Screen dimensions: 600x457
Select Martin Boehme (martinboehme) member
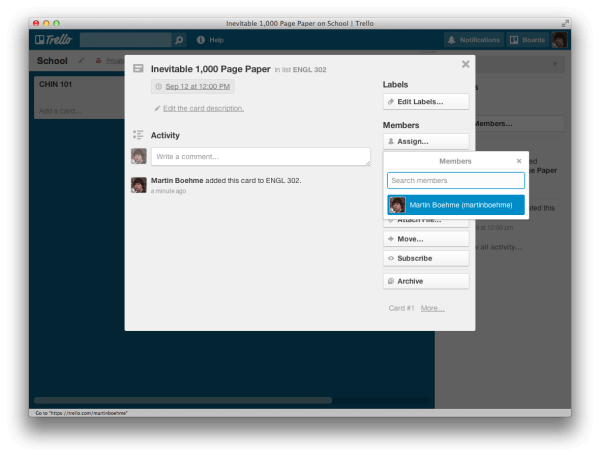pos(456,205)
